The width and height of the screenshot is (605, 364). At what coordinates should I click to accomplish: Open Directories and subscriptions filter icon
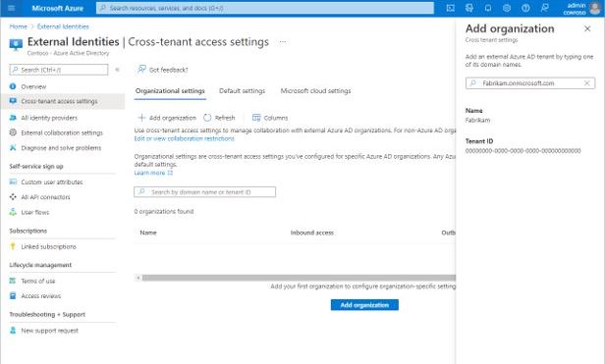coord(468,8)
